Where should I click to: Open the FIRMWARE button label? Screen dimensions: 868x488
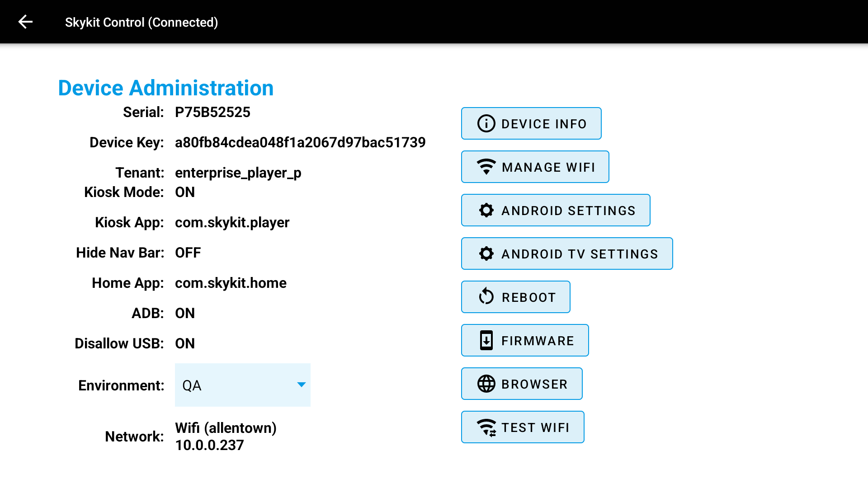(x=538, y=341)
